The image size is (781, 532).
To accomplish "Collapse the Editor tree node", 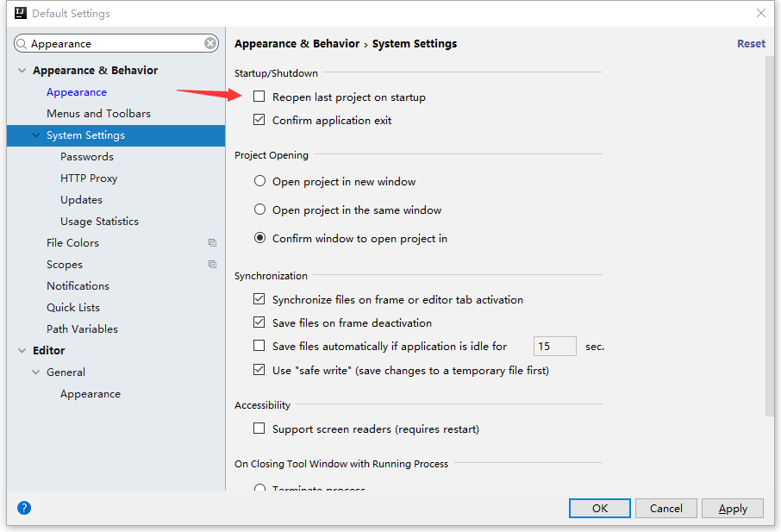I will 22,351.
